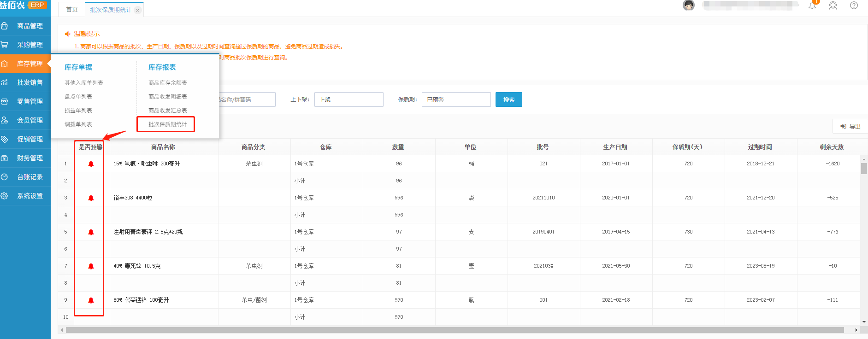The height and width of the screenshot is (339, 868).
Task: Open the 保质期 dropdown showing 已预警
Action: (x=456, y=99)
